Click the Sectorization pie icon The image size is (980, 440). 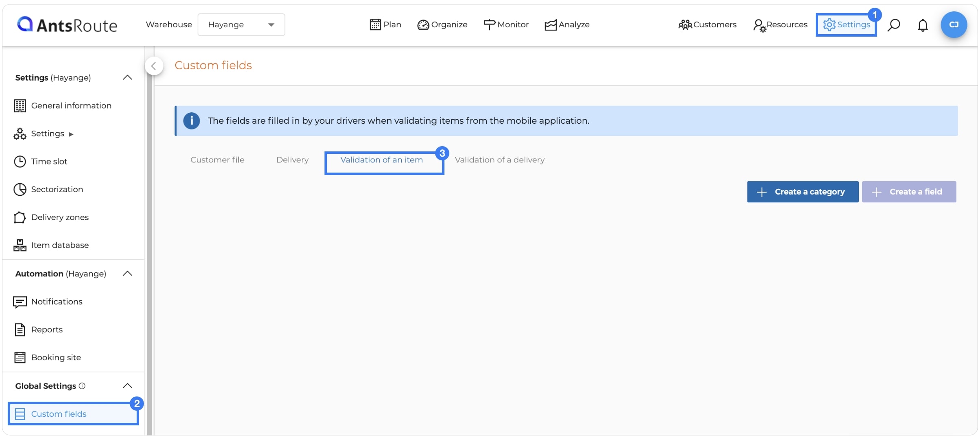tap(20, 189)
